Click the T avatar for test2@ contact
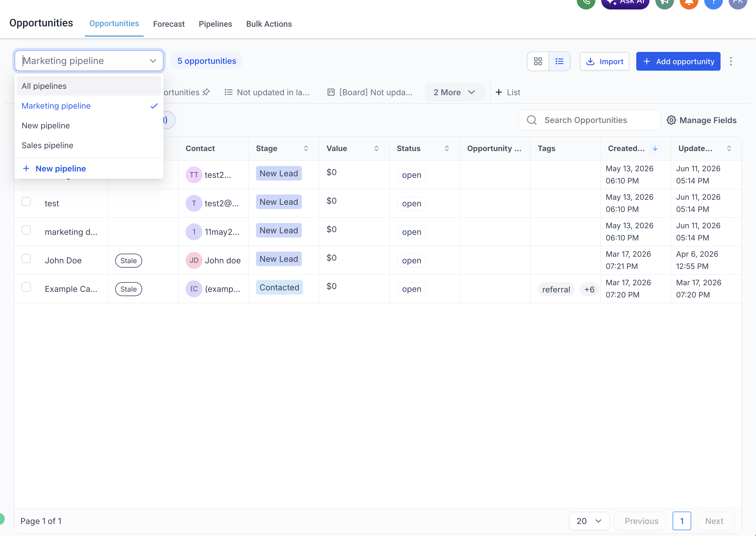The height and width of the screenshot is (536, 756). pyautogui.click(x=194, y=203)
